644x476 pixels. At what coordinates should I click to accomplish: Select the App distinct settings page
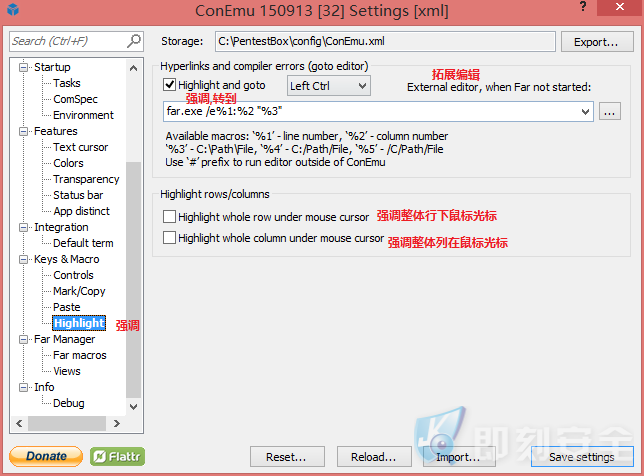click(81, 211)
